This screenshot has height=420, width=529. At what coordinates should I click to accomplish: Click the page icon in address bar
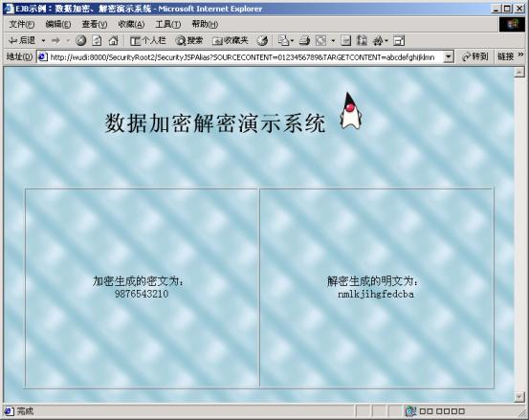tap(43, 57)
